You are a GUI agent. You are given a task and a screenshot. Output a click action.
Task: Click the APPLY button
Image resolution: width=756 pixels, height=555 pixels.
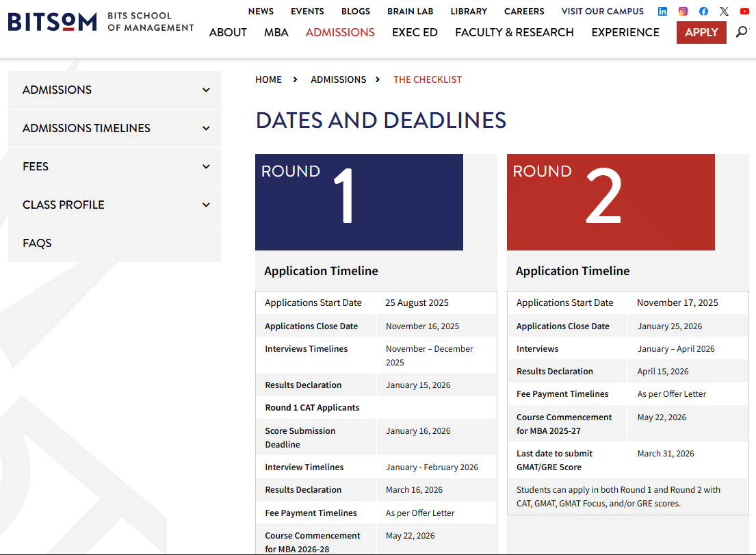[x=701, y=32]
